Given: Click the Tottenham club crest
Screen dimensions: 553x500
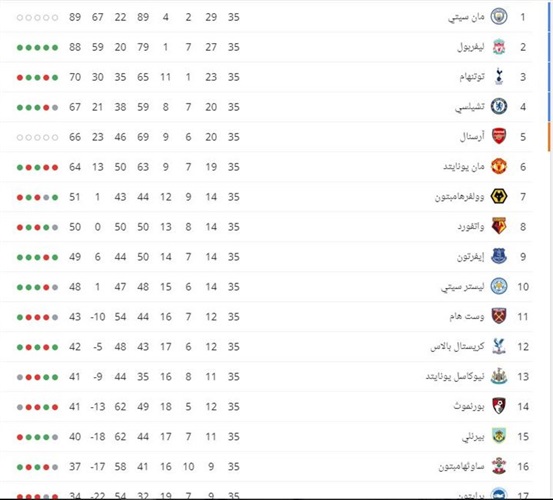Looking at the screenshot, I should click(499, 77).
